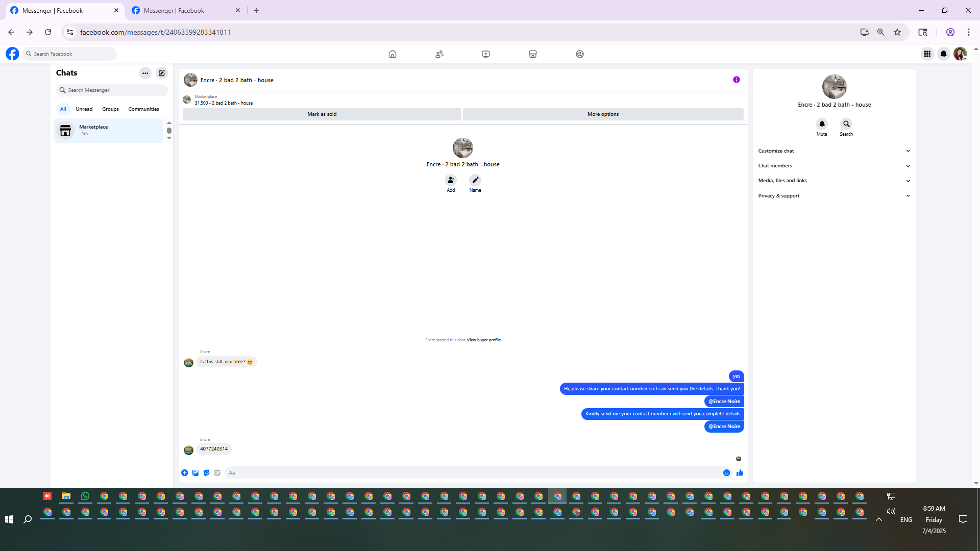Open the Friends icon in top navigation
The height and width of the screenshot is (551, 980).
tap(439, 54)
